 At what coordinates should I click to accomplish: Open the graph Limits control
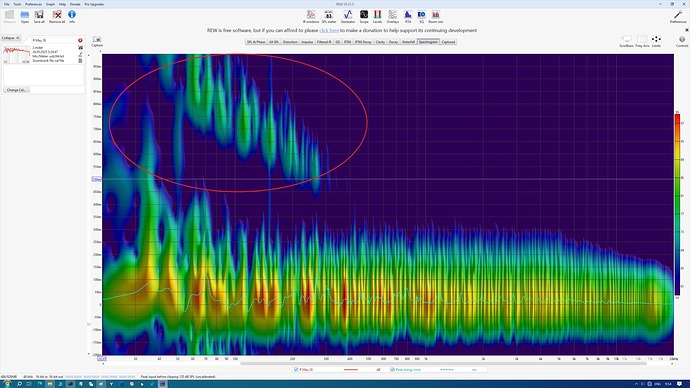(x=656, y=42)
